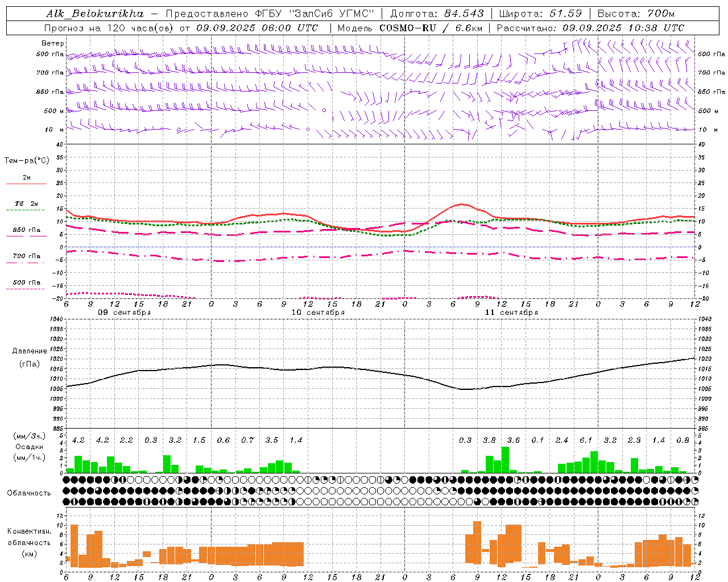The height and width of the screenshot is (582, 728).
Task: Click the green dashed line sample under Td 2м
Action: [26, 210]
